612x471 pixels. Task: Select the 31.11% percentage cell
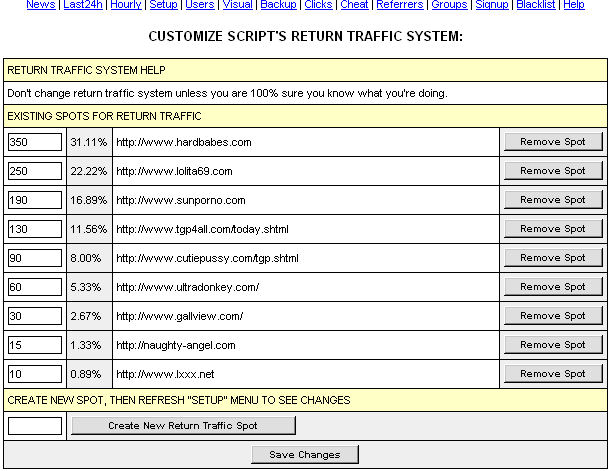[89, 142]
